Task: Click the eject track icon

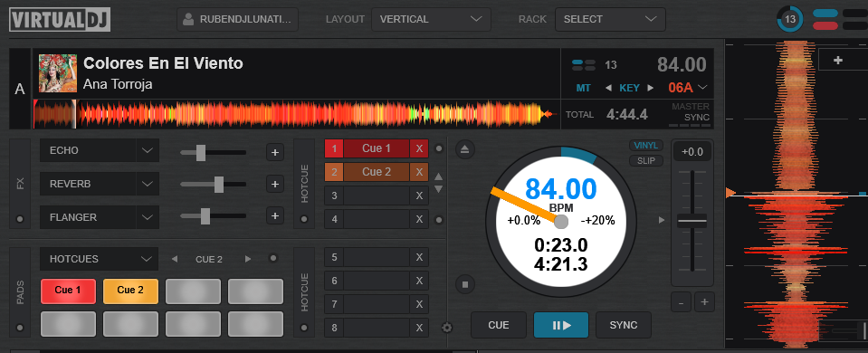Action: point(465,148)
